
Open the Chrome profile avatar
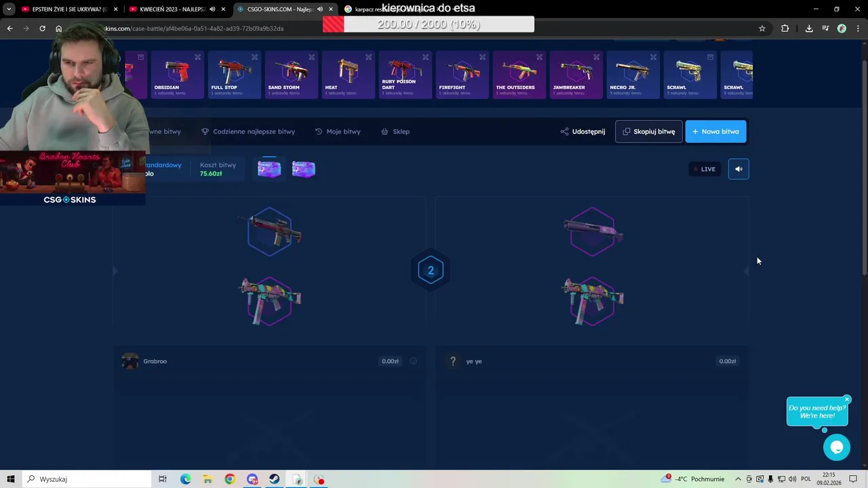click(x=842, y=28)
